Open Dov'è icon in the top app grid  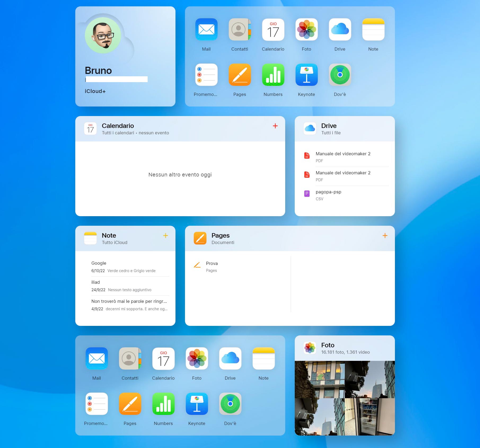pos(340,75)
